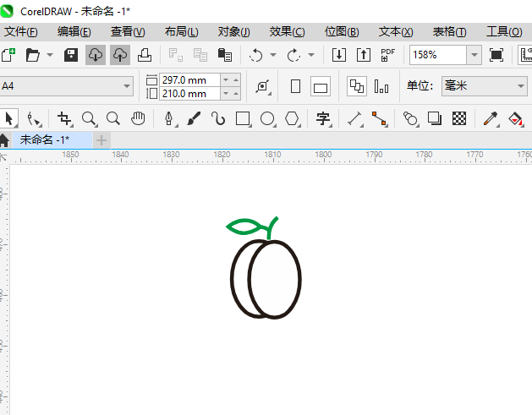
Task: Publish to PDF icon
Action: 388,55
